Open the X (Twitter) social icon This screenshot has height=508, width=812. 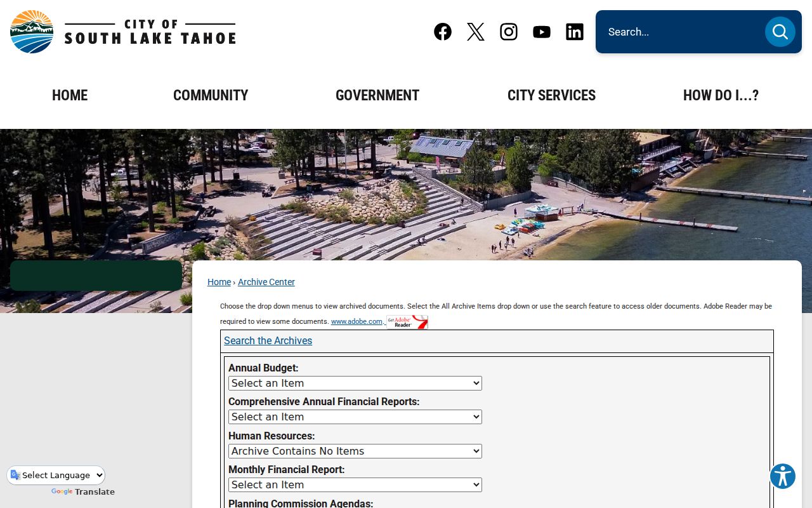click(476, 32)
